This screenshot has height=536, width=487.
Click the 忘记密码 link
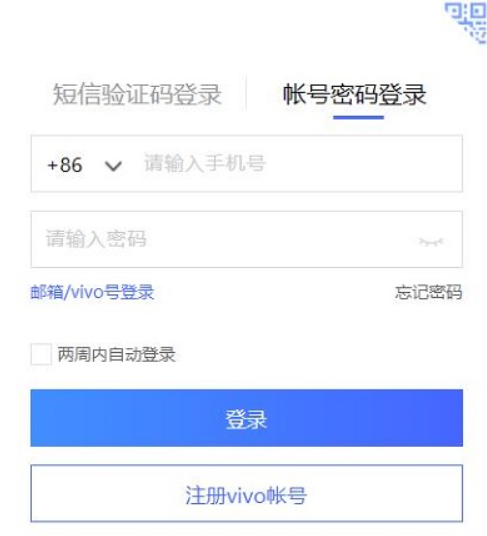pyautogui.click(x=429, y=292)
